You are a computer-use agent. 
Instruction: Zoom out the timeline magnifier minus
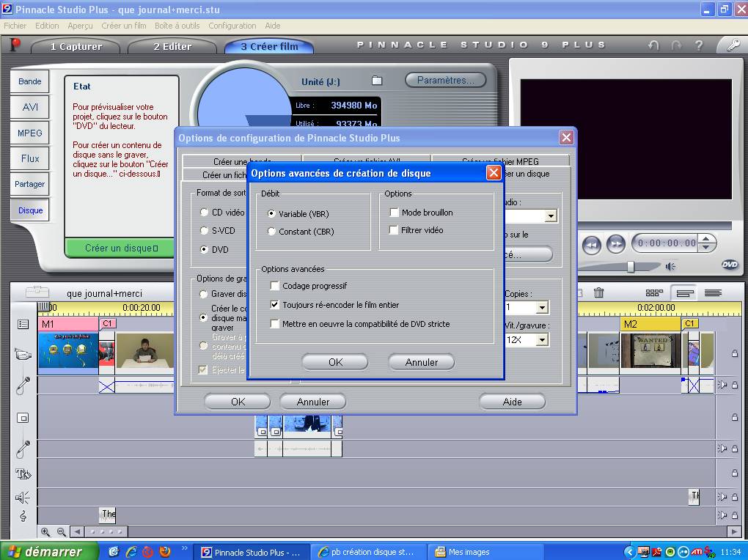[x=61, y=531]
